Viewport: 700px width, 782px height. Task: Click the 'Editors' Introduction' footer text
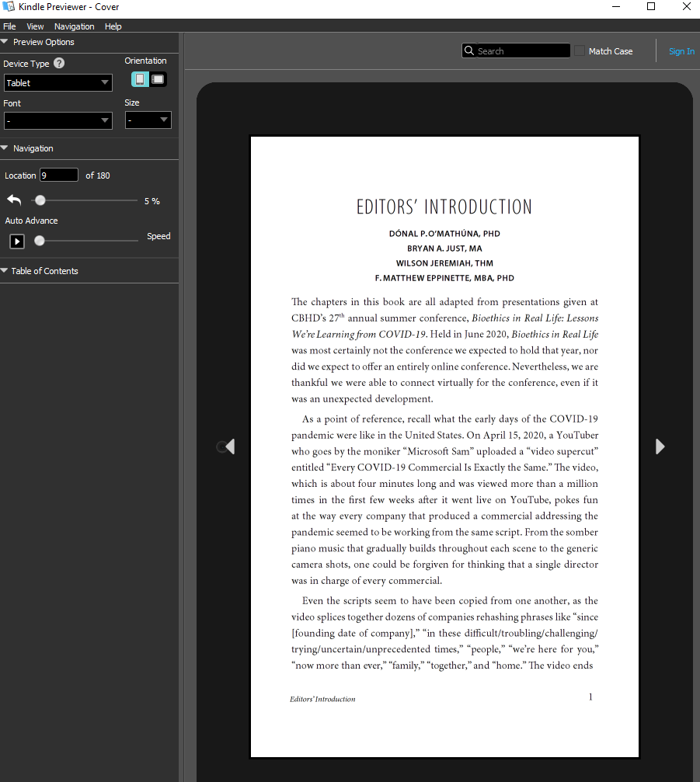point(323,699)
